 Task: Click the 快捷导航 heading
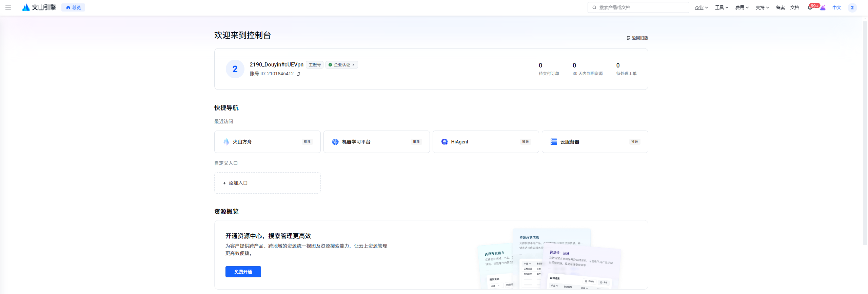(x=226, y=108)
